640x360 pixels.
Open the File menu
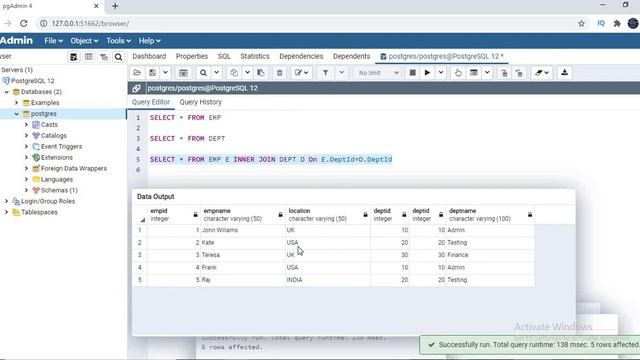[53, 41]
